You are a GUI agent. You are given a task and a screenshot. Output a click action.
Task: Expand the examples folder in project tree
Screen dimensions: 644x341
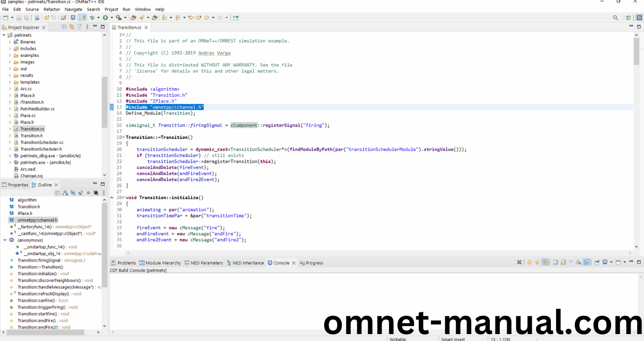click(10, 55)
